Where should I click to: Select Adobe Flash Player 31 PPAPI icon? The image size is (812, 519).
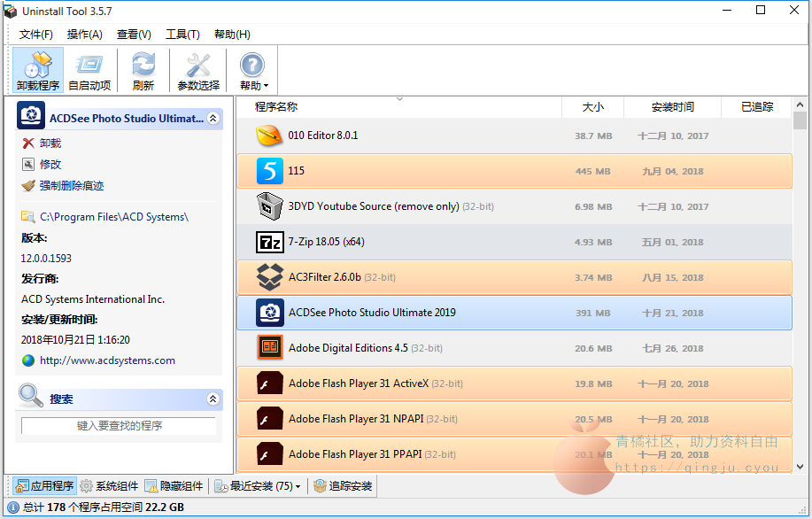pos(270,454)
